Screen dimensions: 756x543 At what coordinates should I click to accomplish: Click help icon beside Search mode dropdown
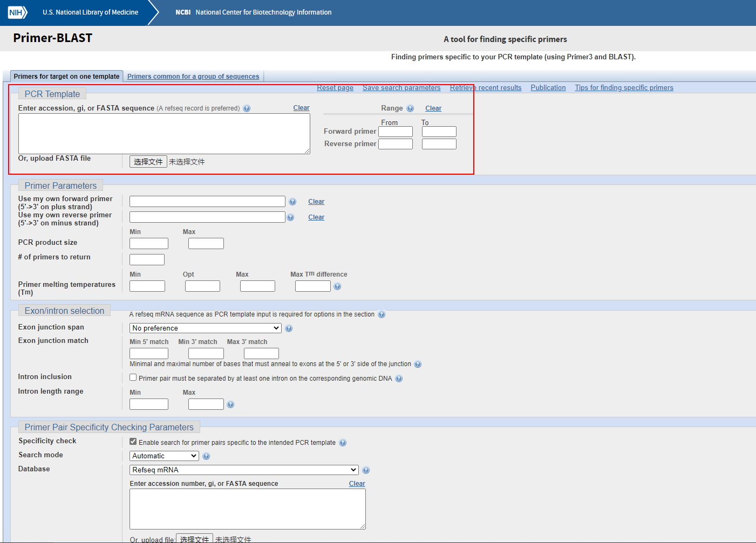(x=206, y=456)
